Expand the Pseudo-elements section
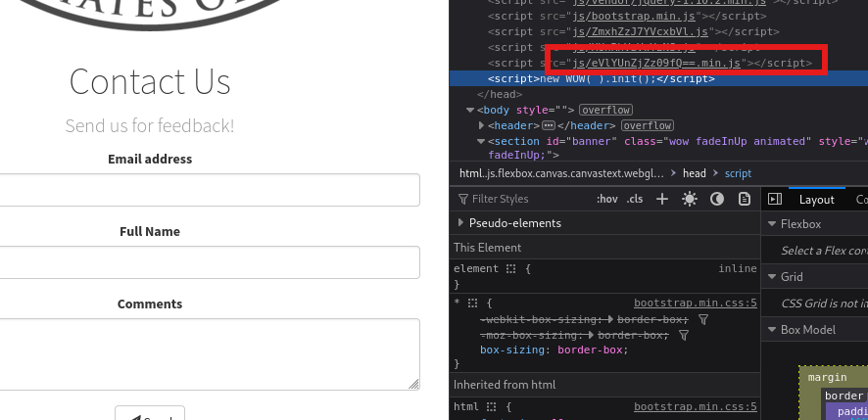Image resolution: width=868 pixels, height=420 pixels. [x=460, y=223]
